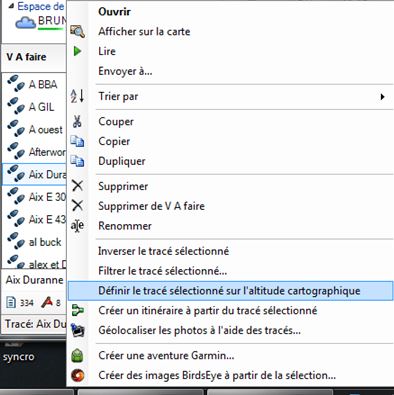394x395 pixels.
Task: Click the scissors icon for Couper
Action: pyautogui.click(x=77, y=121)
